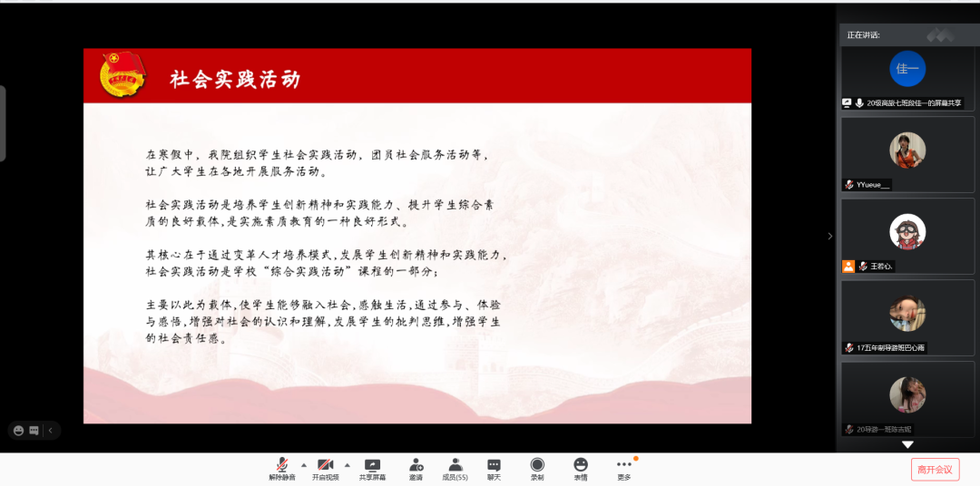The height and width of the screenshot is (486, 980).
Task: Open the 更多 more options menu
Action: pos(624,468)
